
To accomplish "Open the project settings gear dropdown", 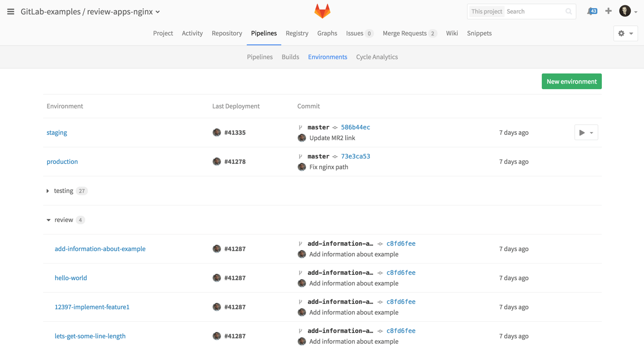I will point(625,34).
